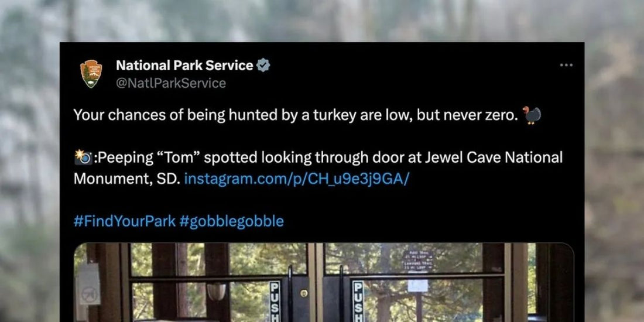Click the word "Monument, SD." in the caption
This screenshot has height=322, width=644.
click(x=126, y=179)
